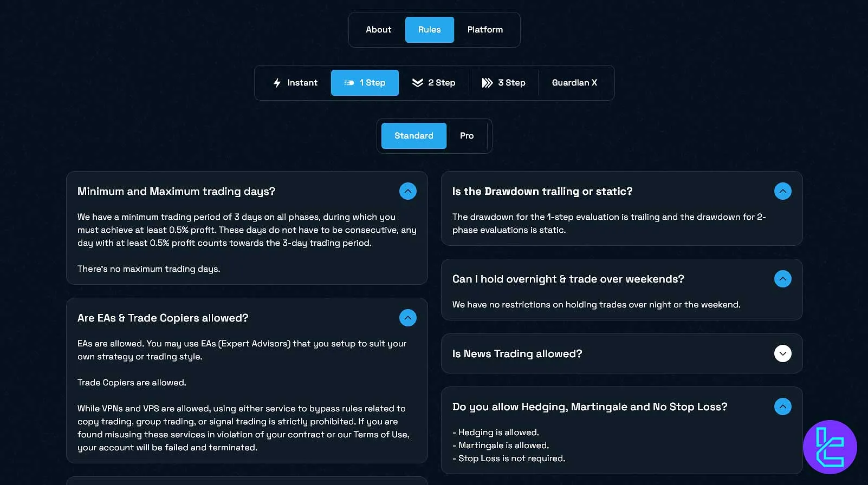Switch to the Pro account option
The image size is (868, 485).
467,136
